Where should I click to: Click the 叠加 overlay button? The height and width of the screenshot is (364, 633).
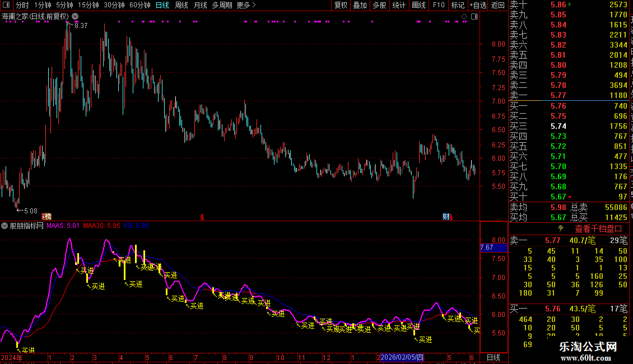tap(360, 5)
